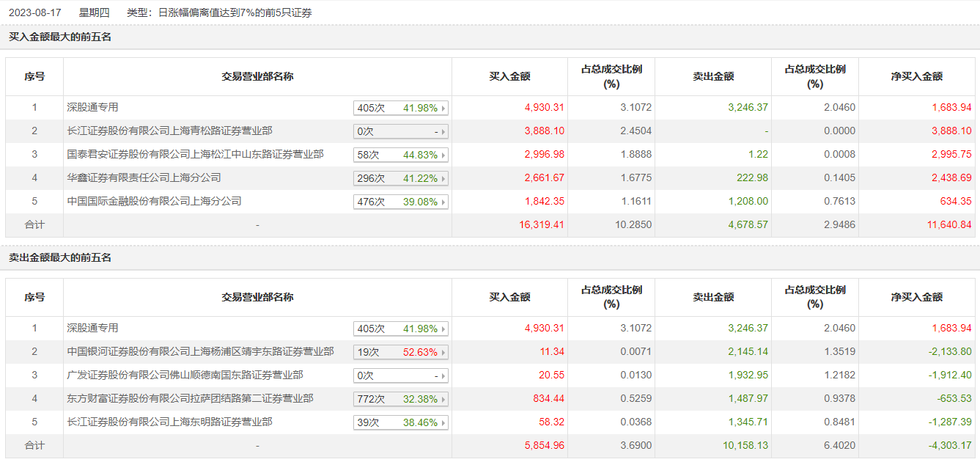This screenshot has height=462, width=980.
Task: Click the arrow on 长江证券上海青松路's 0次 box
Action: [443, 132]
